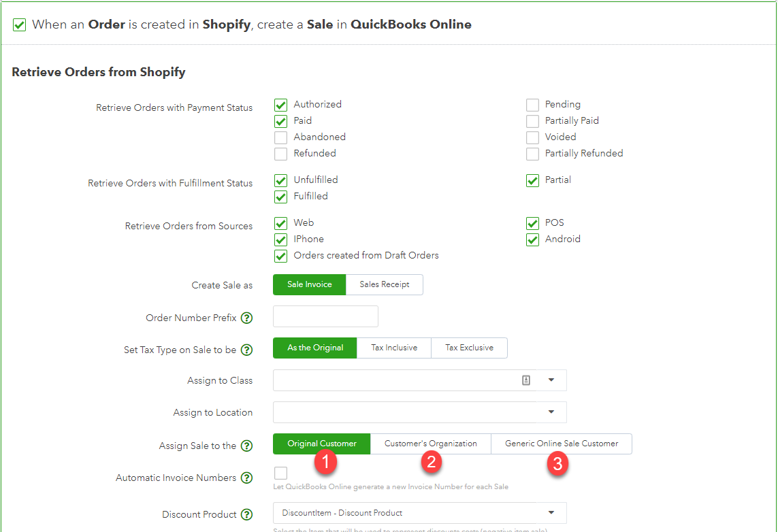The image size is (778, 532).
Task: Uncheck the Unfulfilled fulfillment status
Action: click(x=281, y=180)
